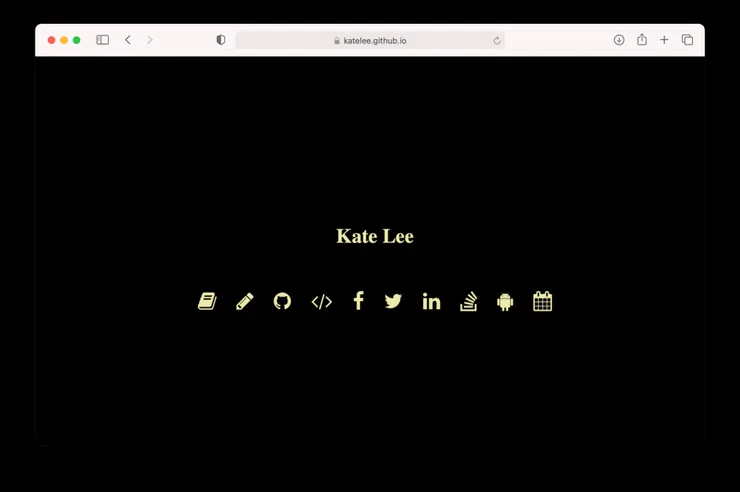Enter full screen with green button

(x=76, y=40)
